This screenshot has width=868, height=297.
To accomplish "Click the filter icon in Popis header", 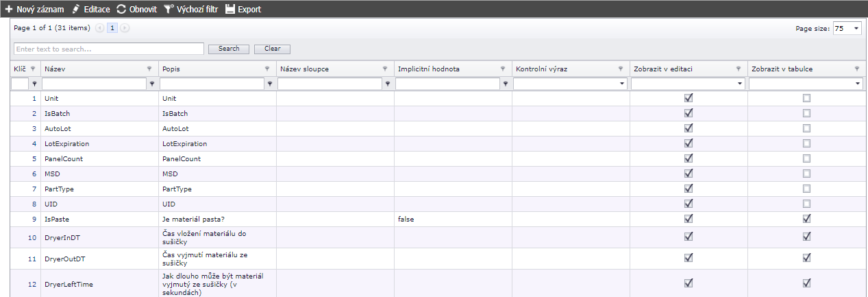I will 267,69.
